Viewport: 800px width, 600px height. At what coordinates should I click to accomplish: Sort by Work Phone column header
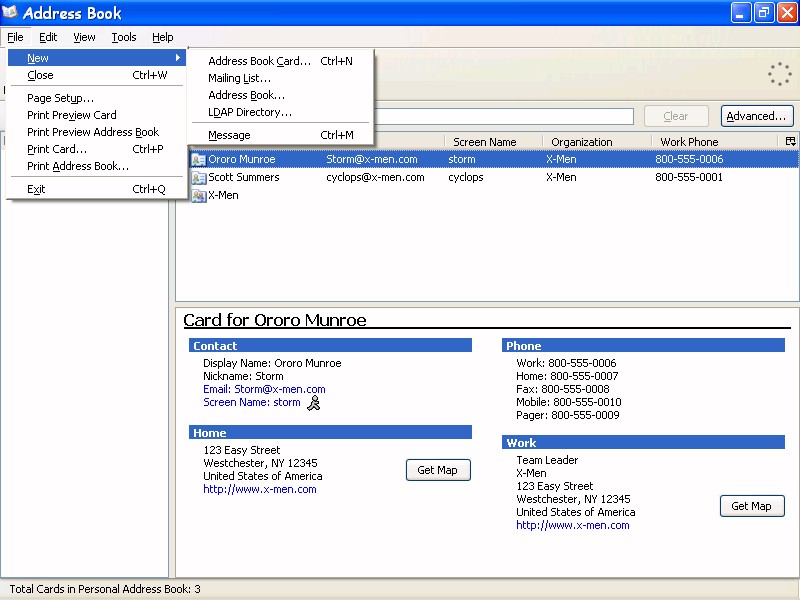(714, 142)
